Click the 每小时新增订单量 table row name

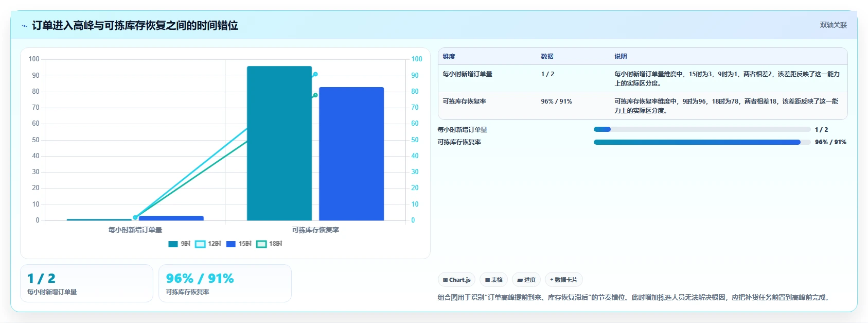(x=468, y=74)
